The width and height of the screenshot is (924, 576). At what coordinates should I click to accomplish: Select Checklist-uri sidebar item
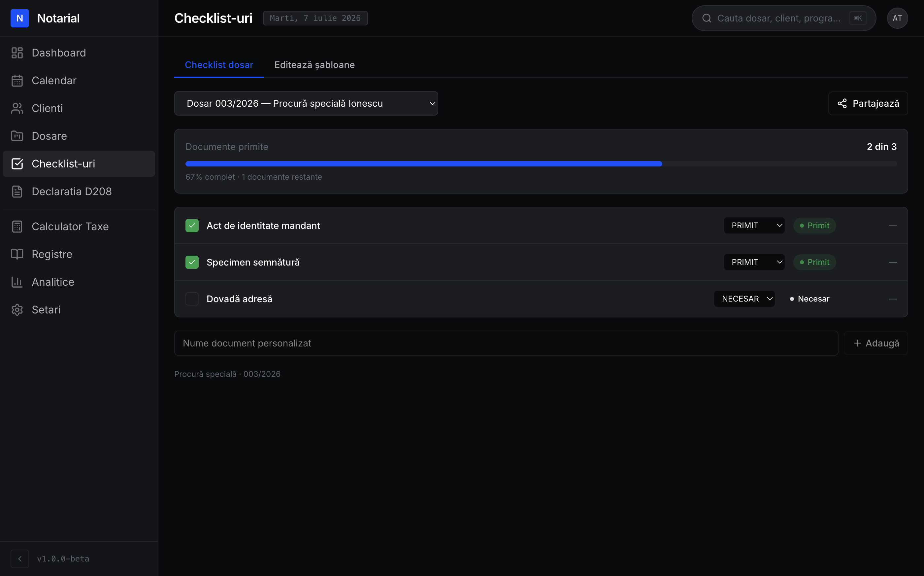pyautogui.click(x=79, y=164)
